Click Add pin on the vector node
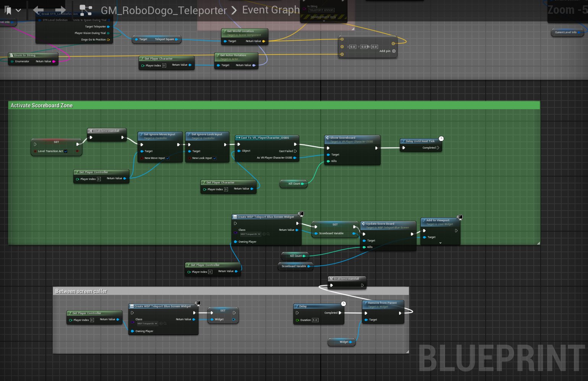Screen dimensions: 588x381 (x=387, y=51)
